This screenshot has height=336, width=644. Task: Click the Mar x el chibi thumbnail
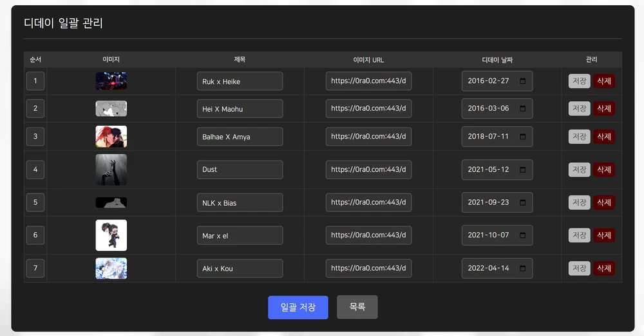pyautogui.click(x=111, y=235)
